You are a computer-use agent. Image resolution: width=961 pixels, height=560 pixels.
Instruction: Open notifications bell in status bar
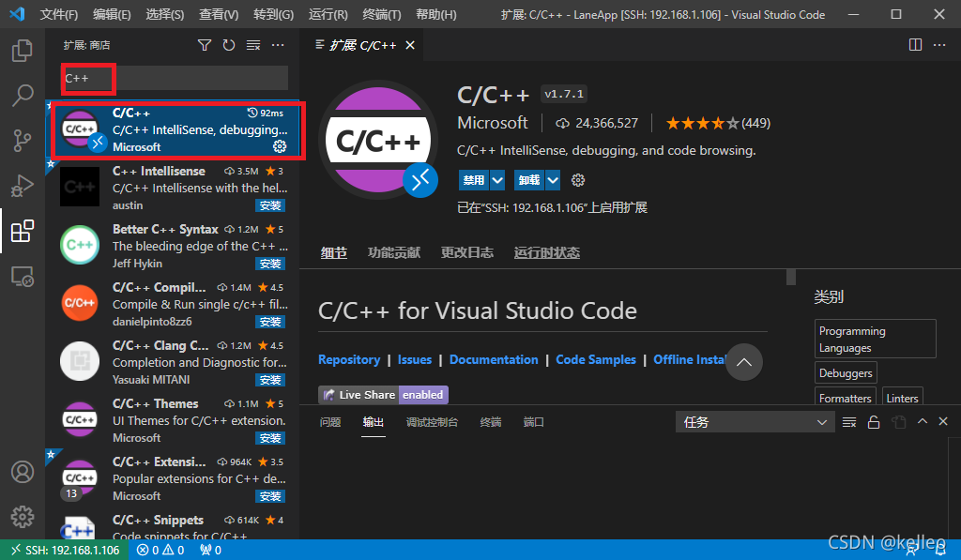click(940, 550)
